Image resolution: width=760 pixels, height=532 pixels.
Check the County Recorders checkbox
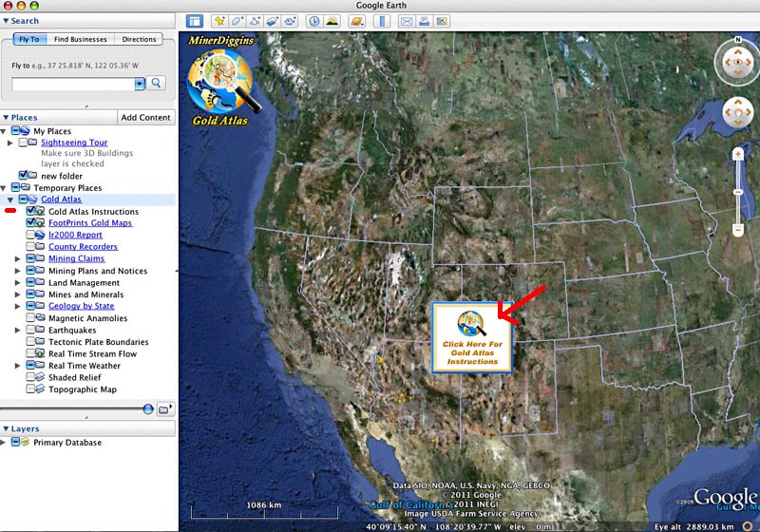pos(30,246)
